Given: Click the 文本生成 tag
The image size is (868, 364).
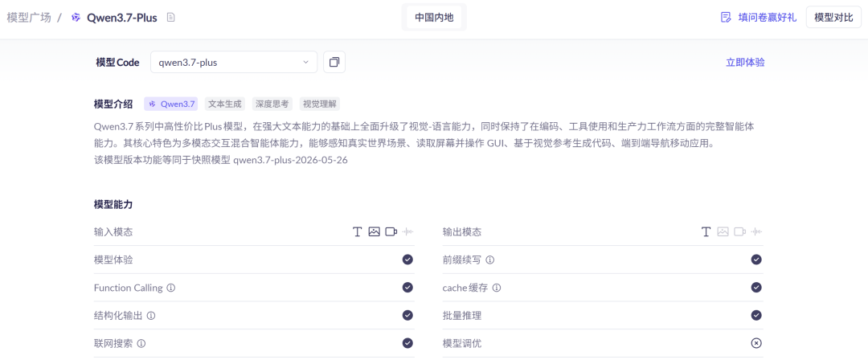Looking at the screenshot, I should pyautogui.click(x=223, y=104).
